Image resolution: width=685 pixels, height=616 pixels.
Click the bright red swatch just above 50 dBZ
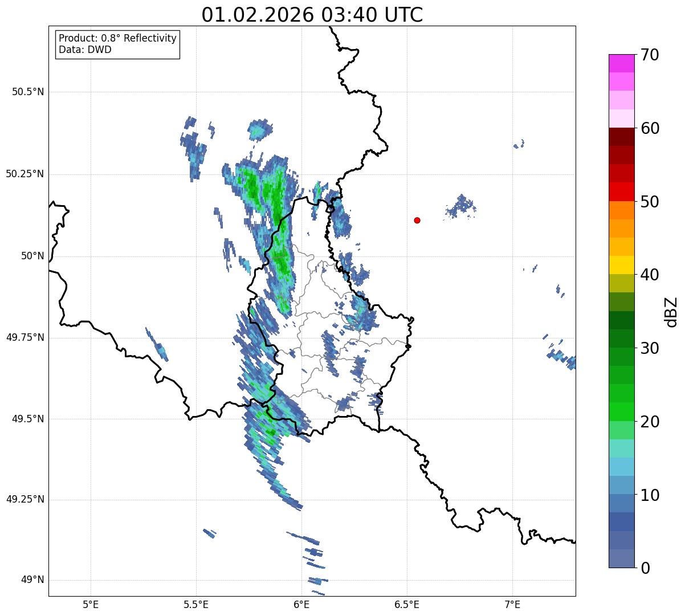click(621, 192)
